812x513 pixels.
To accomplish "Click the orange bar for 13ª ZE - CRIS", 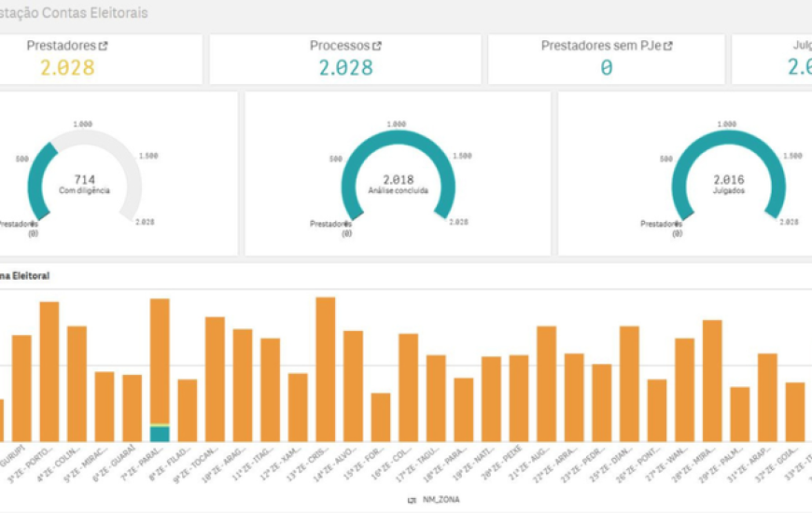I will [326, 368].
